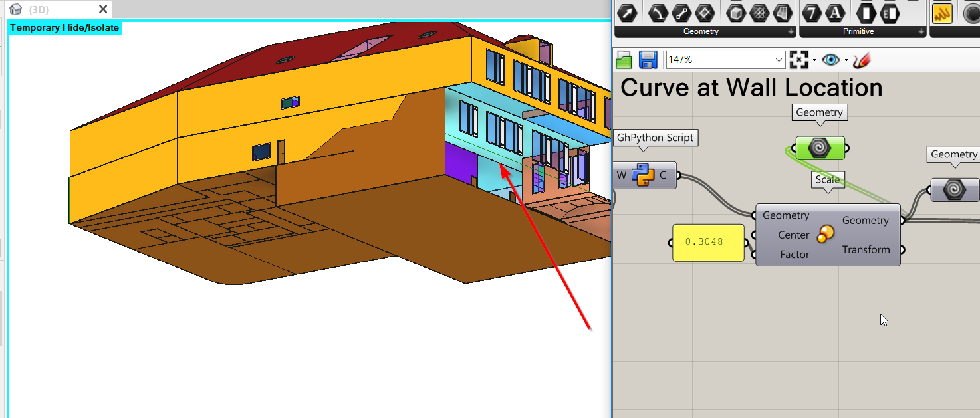Select the brown door on orange wall
This screenshot has height=418, width=980.
pyautogui.click(x=281, y=152)
